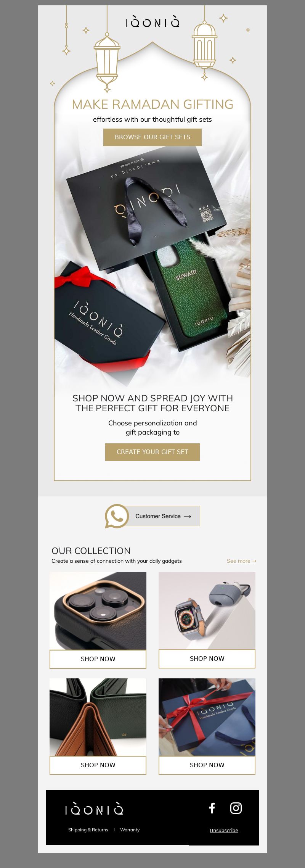Viewport: 305px width, 868px height.
Task: Click Shop Now under the leather wallets
Action: coord(98,765)
